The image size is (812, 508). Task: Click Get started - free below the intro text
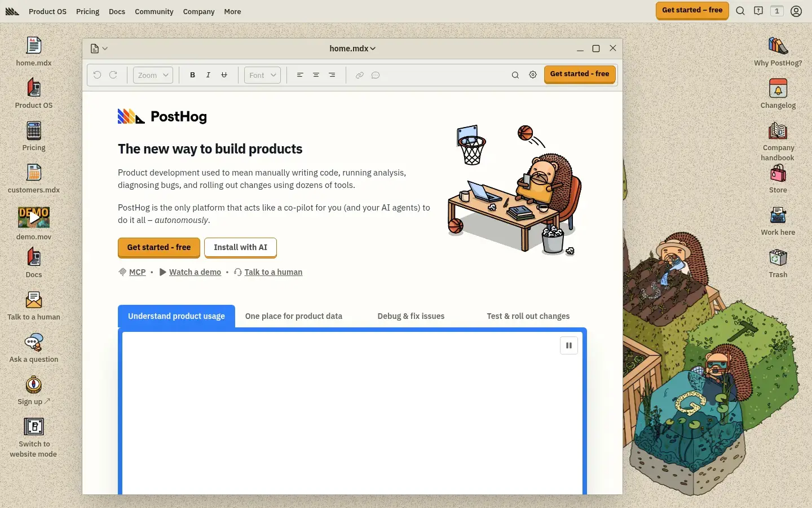click(159, 248)
